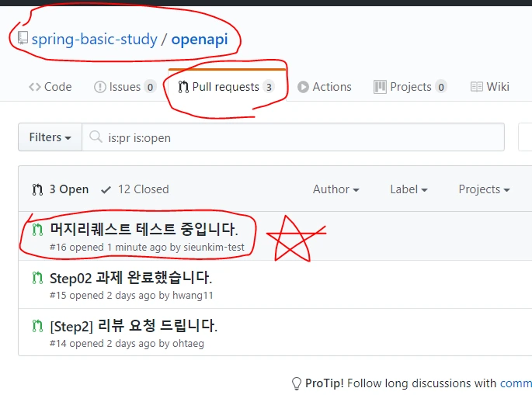Click the Issues count badge 0
Screen dimensions: 532x395
point(150,87)
